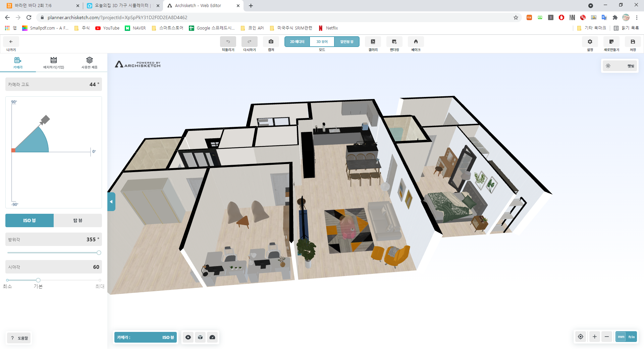The height and width of the screenshot is (349, 644).
Task: Open the 주식 bookmark folder
Action: (x=82, y=28)
